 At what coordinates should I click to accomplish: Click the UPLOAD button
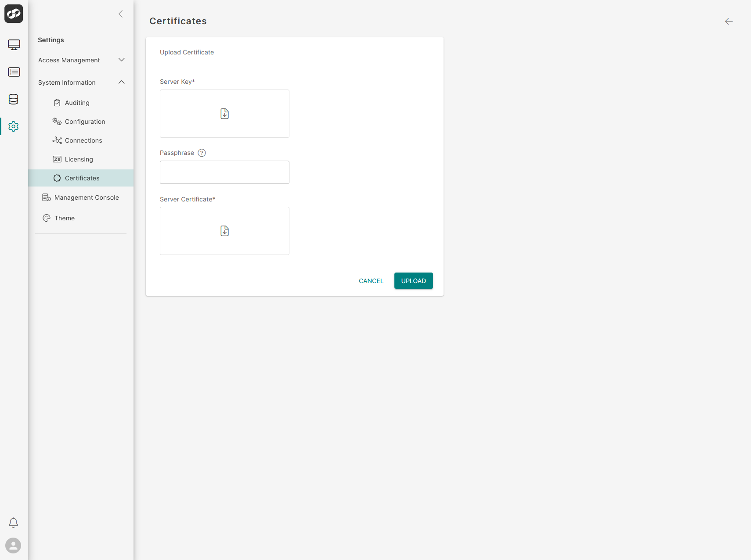[414, 281]
